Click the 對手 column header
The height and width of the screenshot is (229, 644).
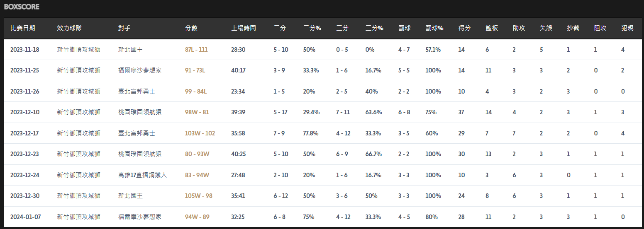pyautogui.click(x=124, y=28)
